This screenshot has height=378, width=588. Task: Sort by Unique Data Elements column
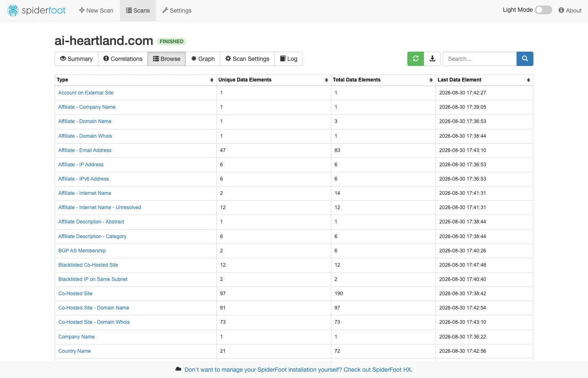click(x=326, y=80)
